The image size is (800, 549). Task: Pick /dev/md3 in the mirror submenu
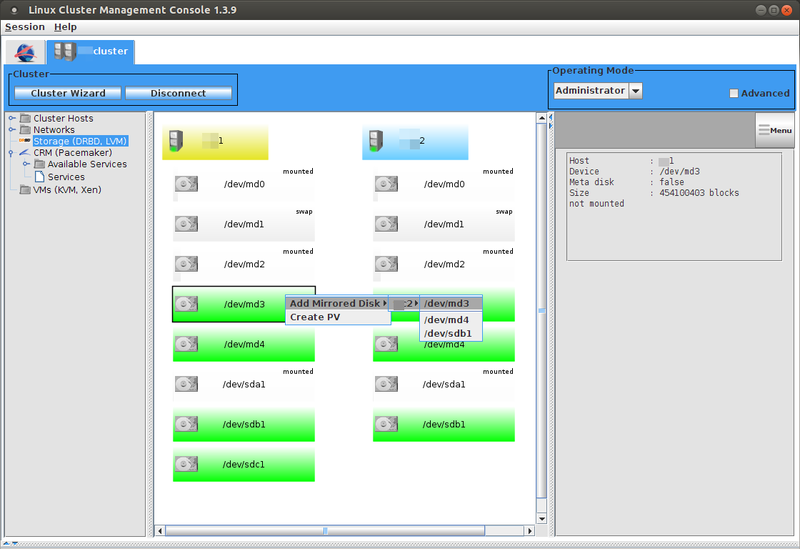(x=451, y=303)
